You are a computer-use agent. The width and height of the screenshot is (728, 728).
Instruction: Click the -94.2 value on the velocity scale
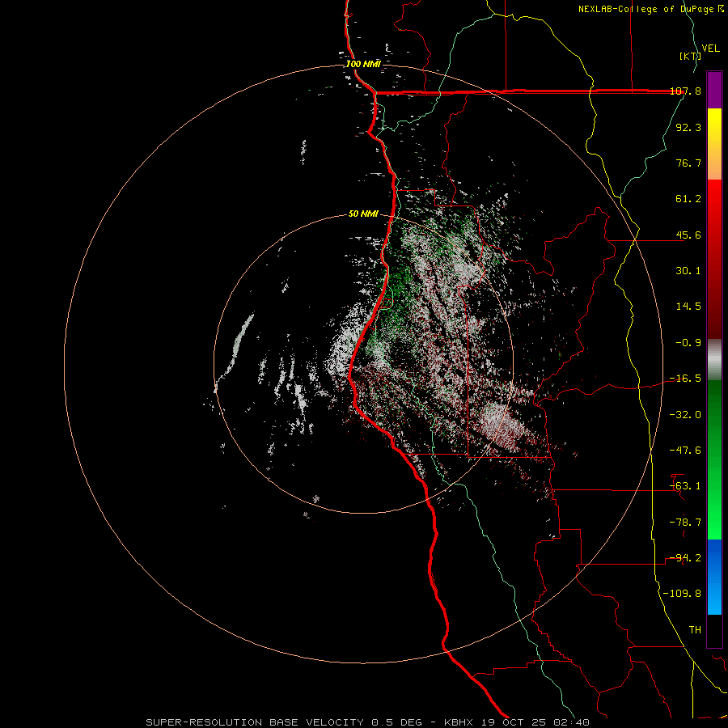click(685, 558)
